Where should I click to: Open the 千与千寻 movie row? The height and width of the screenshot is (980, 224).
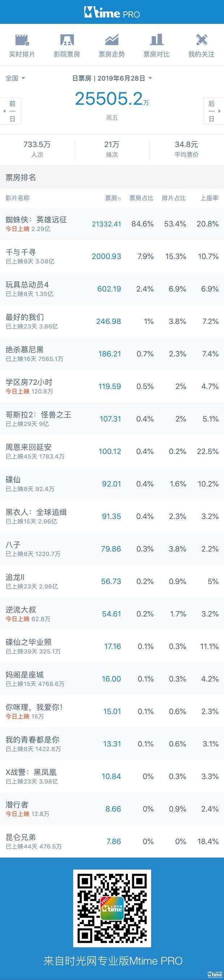click(112, 256)
